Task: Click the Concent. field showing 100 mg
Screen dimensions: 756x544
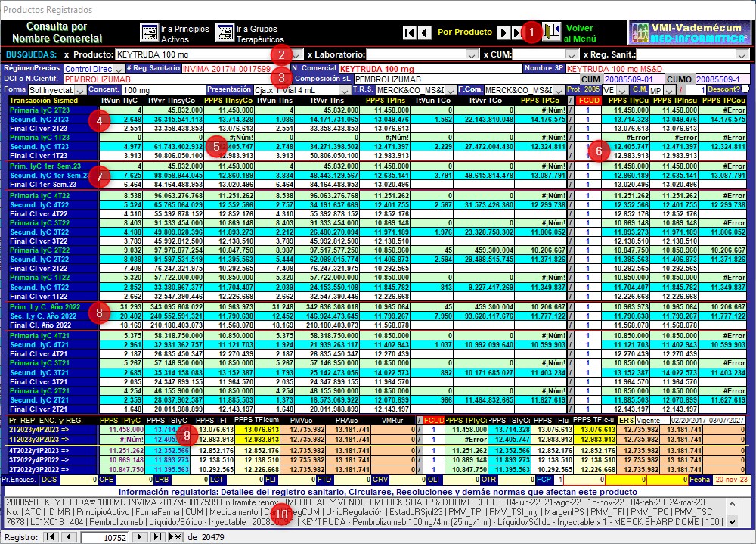Action: click(x=163, y=90)
